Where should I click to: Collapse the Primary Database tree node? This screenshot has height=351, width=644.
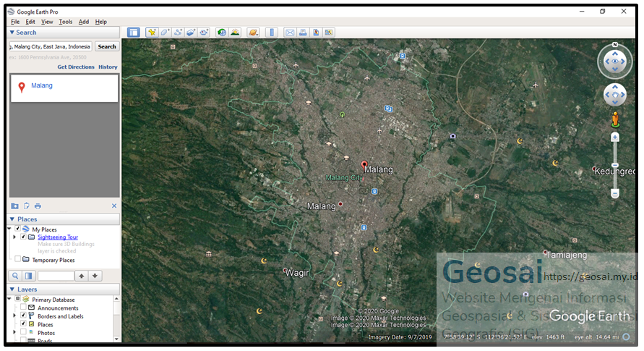click(9, 299)
